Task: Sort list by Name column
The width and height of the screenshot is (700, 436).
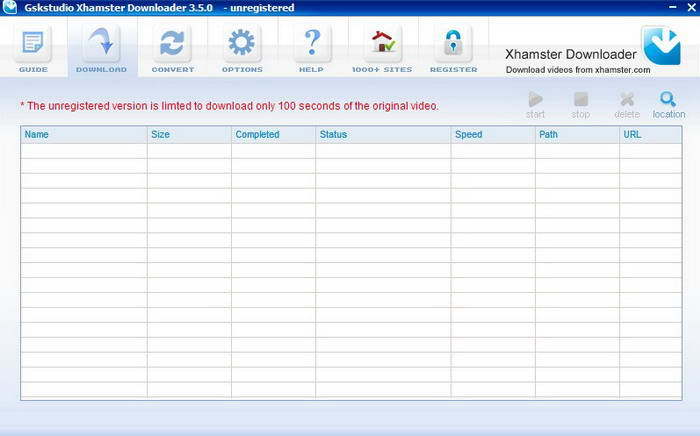Action: click(x=84, y=134)
